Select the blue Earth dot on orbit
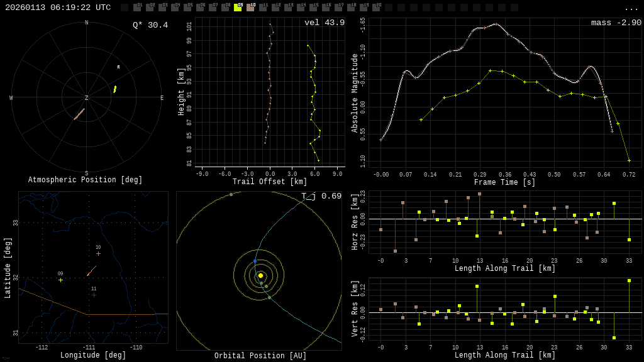The width and height of the screenshot is (644, 362). tap(255, 261)
